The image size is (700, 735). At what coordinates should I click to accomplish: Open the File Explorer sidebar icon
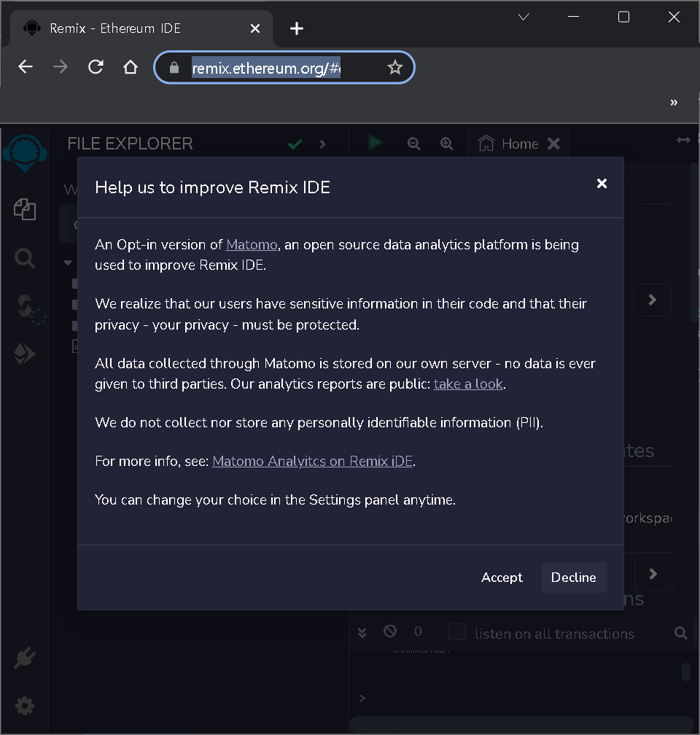[x=25, y=209]
